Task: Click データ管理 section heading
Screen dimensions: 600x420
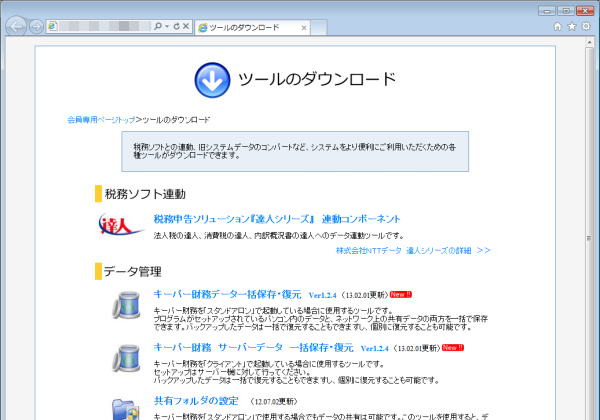Action: (x=132, y=272)
